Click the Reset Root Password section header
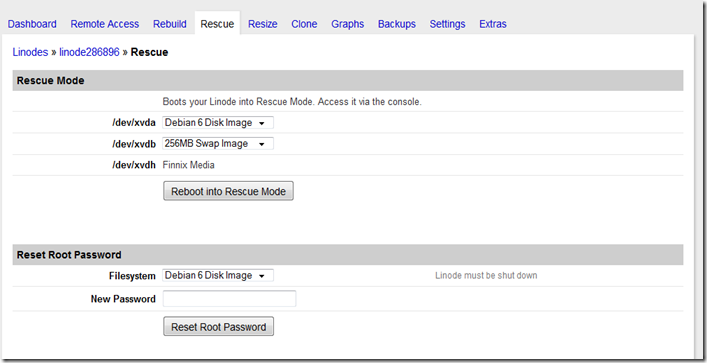 348,255
